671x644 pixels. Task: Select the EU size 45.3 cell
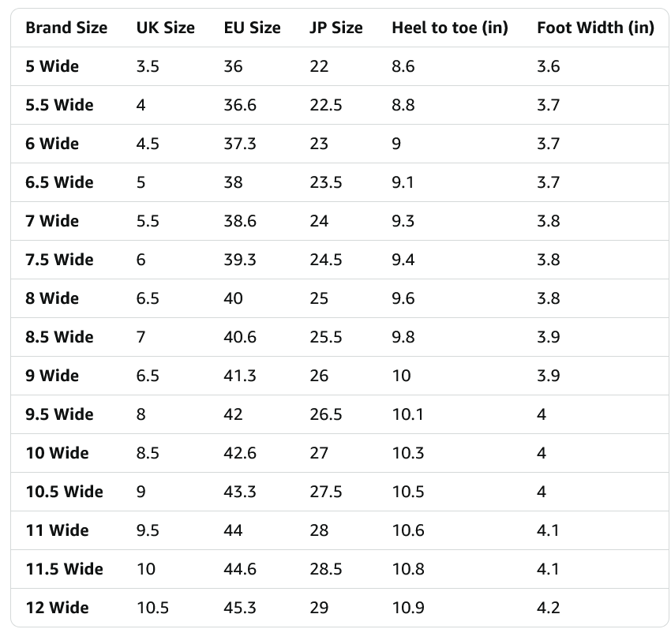click(240, 608)
